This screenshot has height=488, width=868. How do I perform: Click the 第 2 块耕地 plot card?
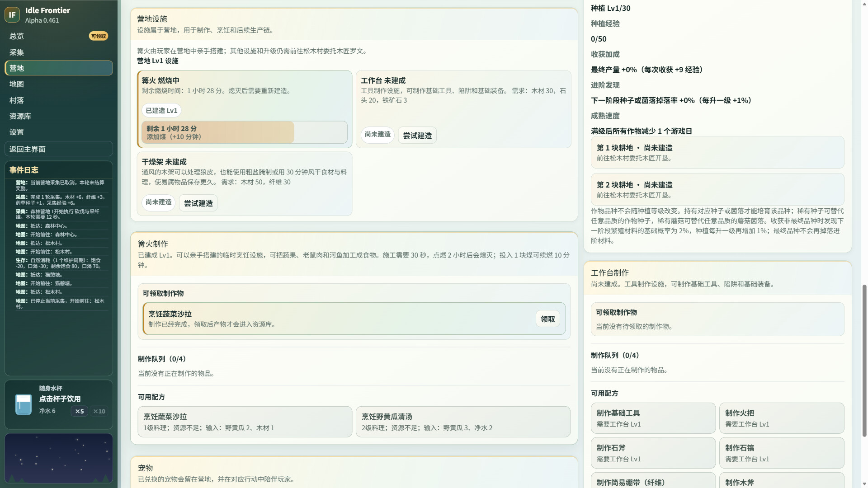coord(717,189)
